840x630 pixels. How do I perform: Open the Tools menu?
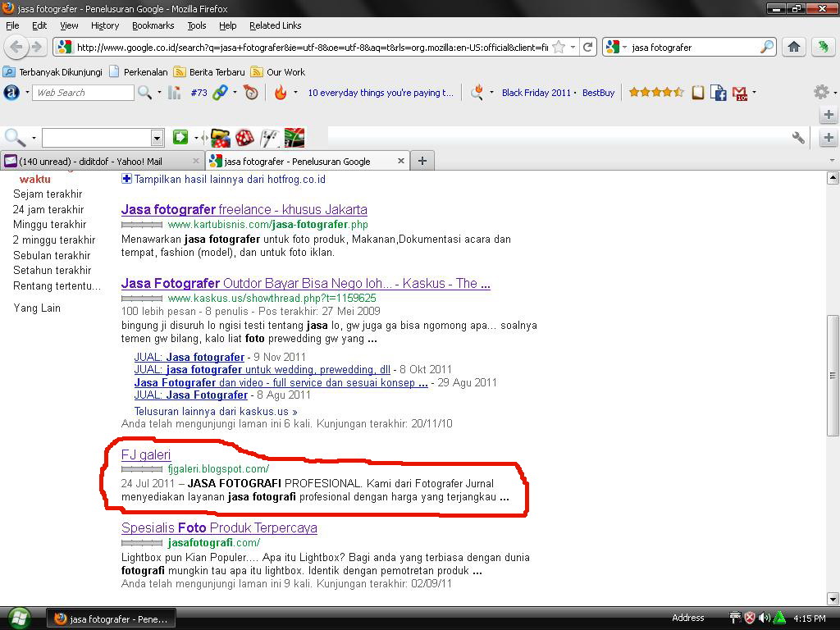click(197, 25)
